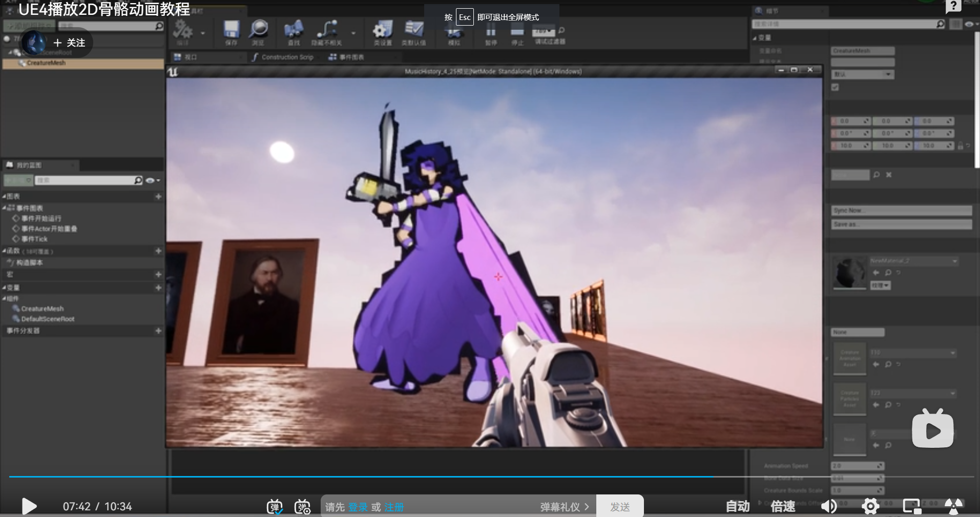
Task: Select 构造脚本 under functions
Action: 29,262
